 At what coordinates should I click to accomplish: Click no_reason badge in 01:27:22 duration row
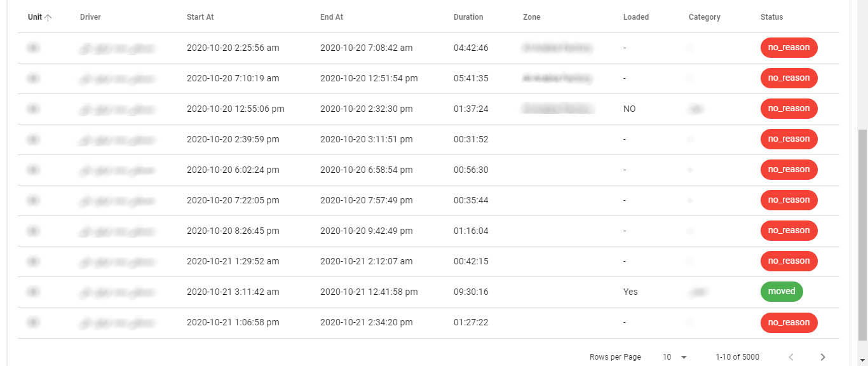click(x=789, y=323)
